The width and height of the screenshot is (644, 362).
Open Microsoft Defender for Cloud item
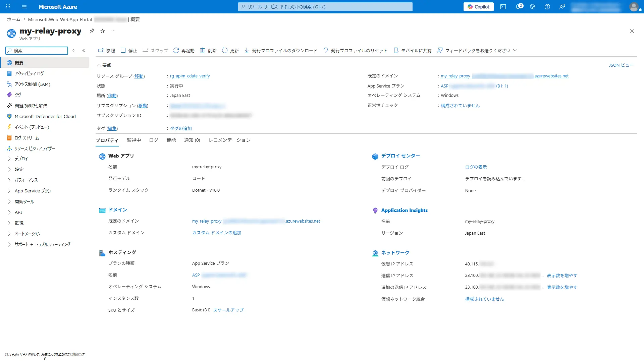point(44,116)
